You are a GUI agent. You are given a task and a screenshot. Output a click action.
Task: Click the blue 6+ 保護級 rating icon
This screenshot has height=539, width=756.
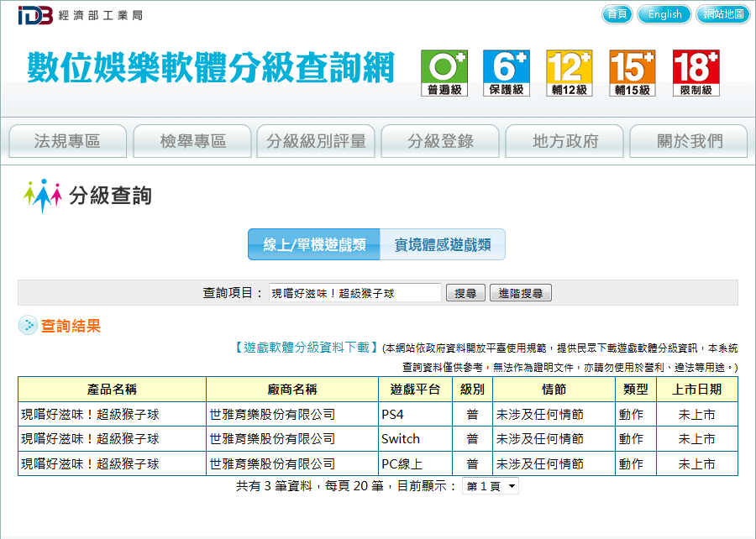[x=507, y=73]
